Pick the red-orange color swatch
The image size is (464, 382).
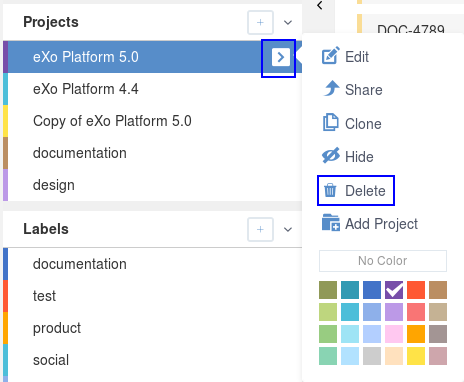click(416, 290)
